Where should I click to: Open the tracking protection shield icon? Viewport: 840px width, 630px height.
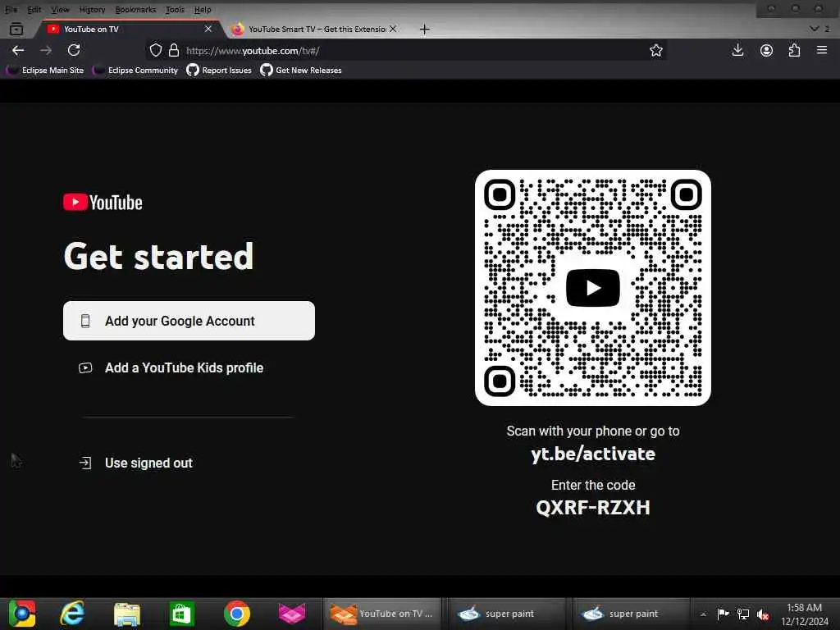[155, 50]
